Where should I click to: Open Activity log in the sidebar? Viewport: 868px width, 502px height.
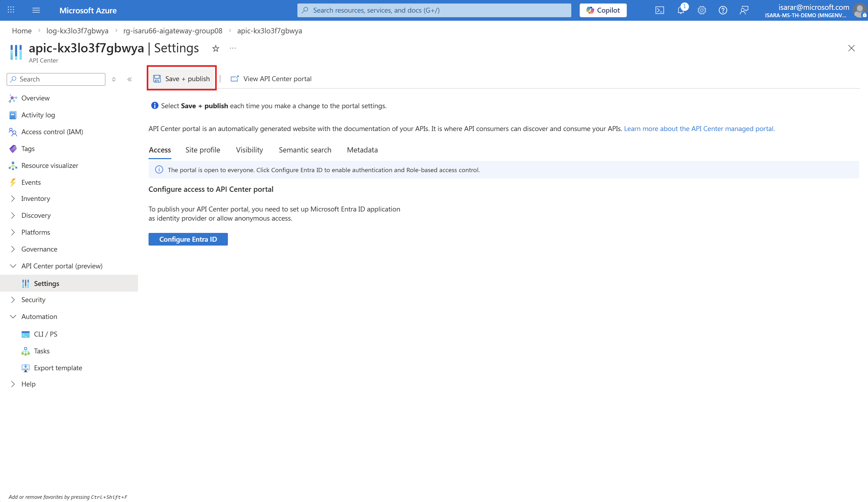click(38, 115)
